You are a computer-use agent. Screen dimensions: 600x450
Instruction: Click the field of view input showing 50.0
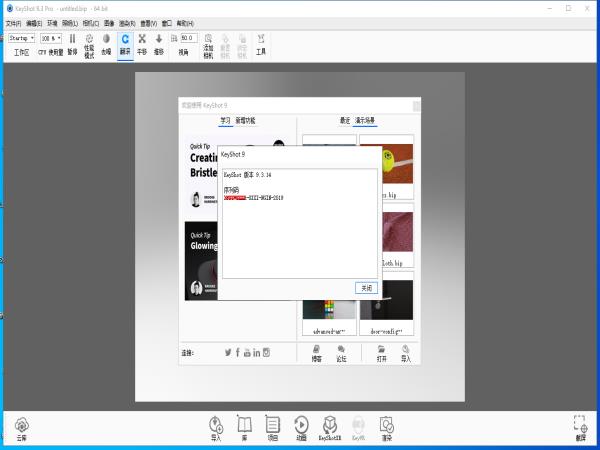[x=186, y=38]
